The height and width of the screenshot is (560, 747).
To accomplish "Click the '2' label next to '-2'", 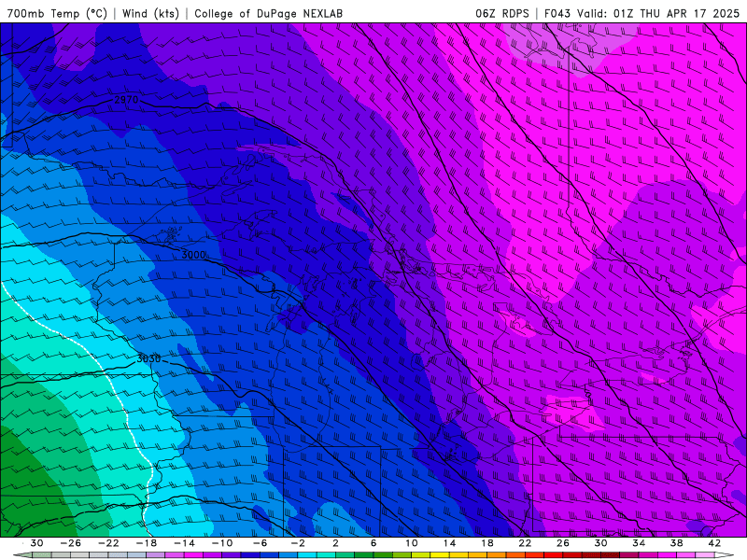I will point(335,543).
